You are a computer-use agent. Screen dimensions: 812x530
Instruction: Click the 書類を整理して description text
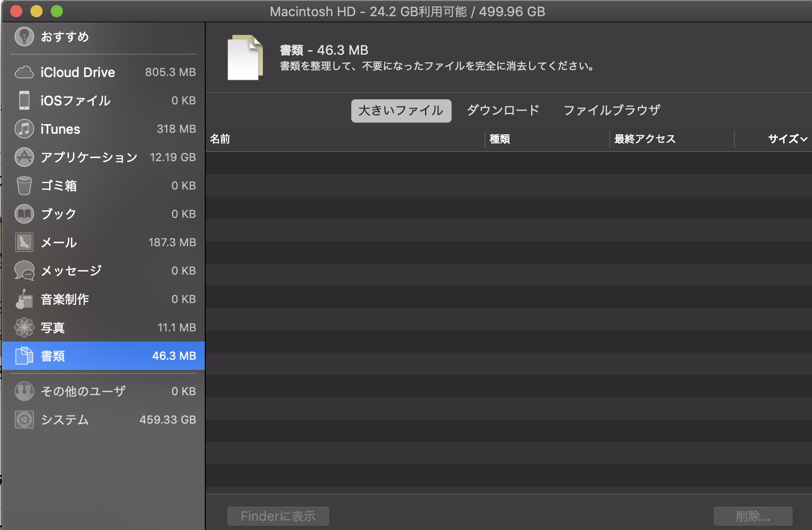pos(438,66)
